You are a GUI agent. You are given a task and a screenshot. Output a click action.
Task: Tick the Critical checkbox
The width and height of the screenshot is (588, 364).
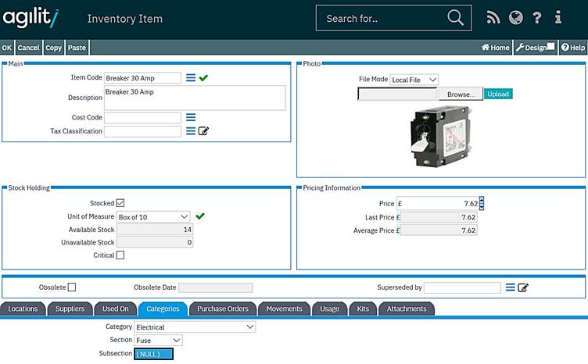point(120,255)
